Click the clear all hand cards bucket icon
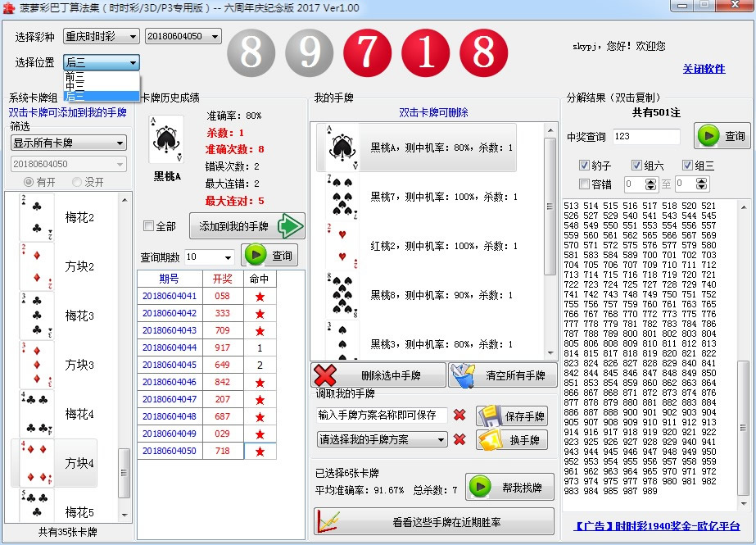Screen dimensions: 756x545 pos(463,375)
